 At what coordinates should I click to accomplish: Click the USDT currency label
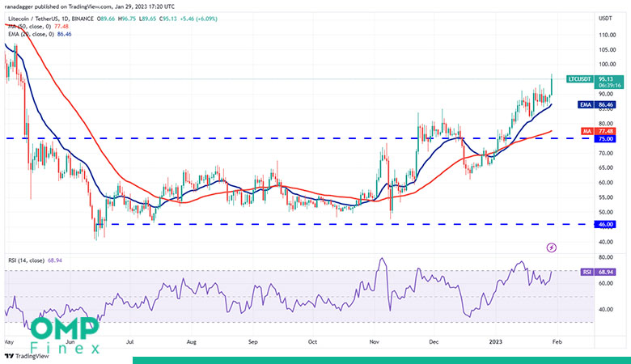click(605, 19)
